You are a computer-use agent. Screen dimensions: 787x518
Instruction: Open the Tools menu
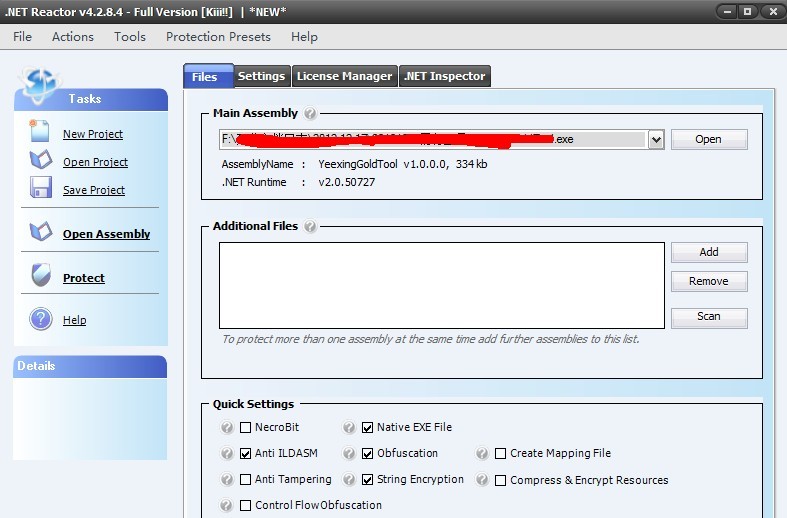coord(130,37)
